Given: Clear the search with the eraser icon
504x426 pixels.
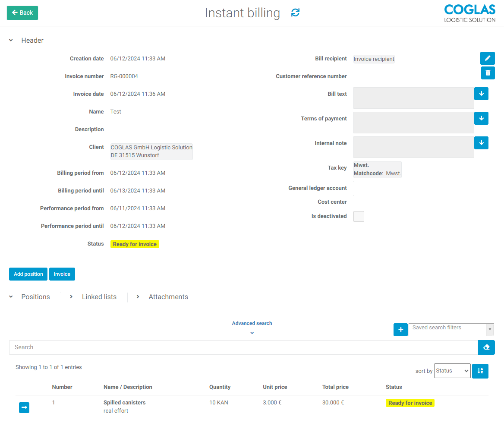Looking at the screenshot, I should click(486, 347).
